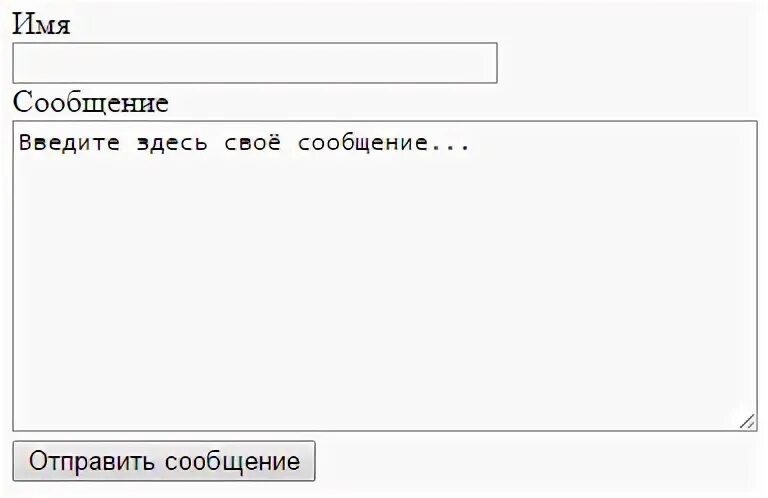Send the message using the bottom button

pos(164,461)
